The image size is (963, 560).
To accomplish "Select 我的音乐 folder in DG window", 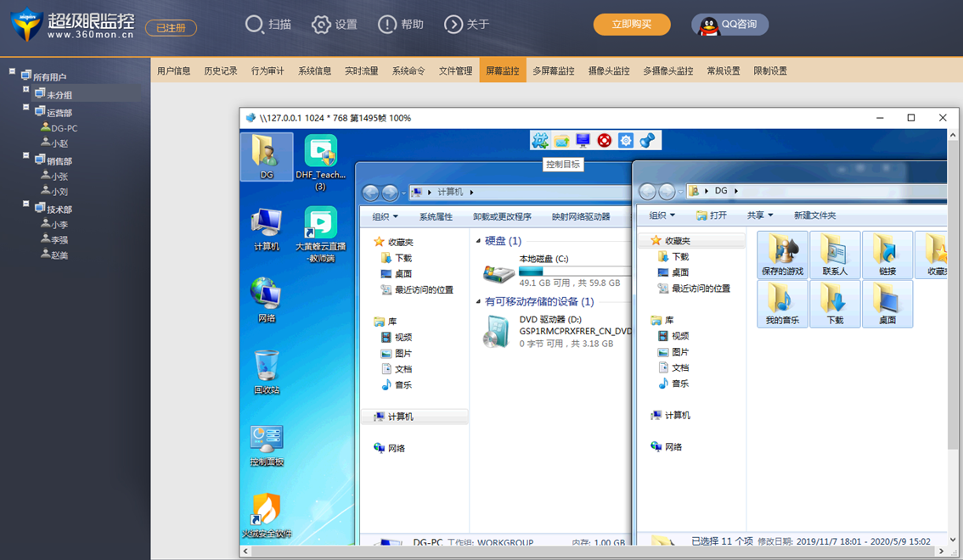I will click(x=782, y=304).
